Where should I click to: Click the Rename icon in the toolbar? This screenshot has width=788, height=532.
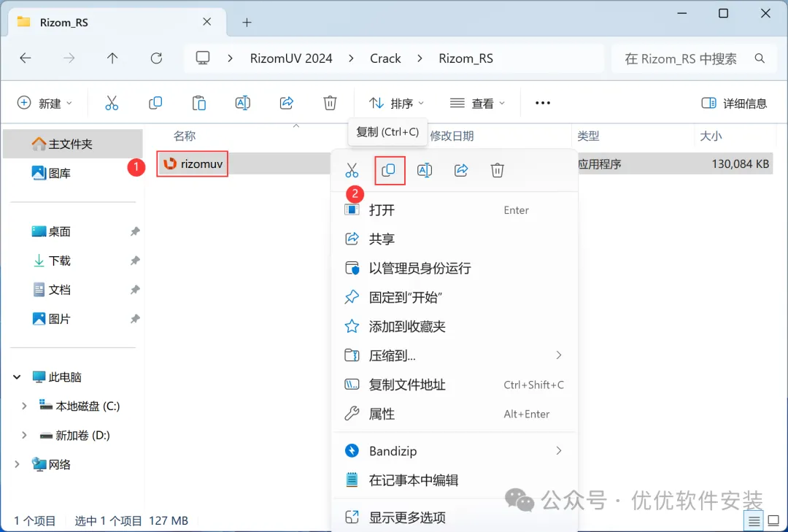(x=243, y=103)
